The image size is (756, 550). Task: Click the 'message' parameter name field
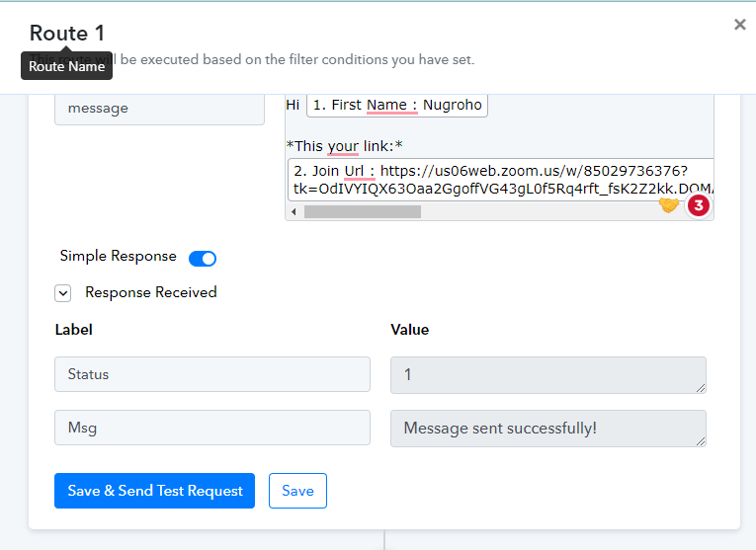pos(159,109)
